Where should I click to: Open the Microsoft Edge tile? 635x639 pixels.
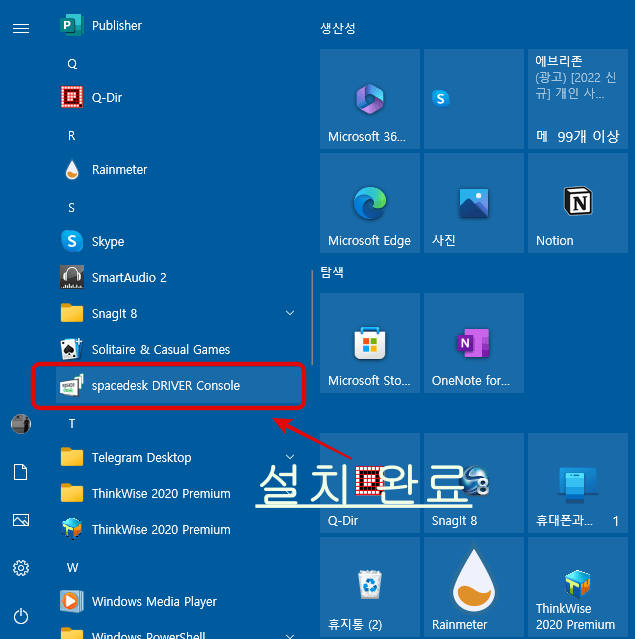[x=370, y=203]
